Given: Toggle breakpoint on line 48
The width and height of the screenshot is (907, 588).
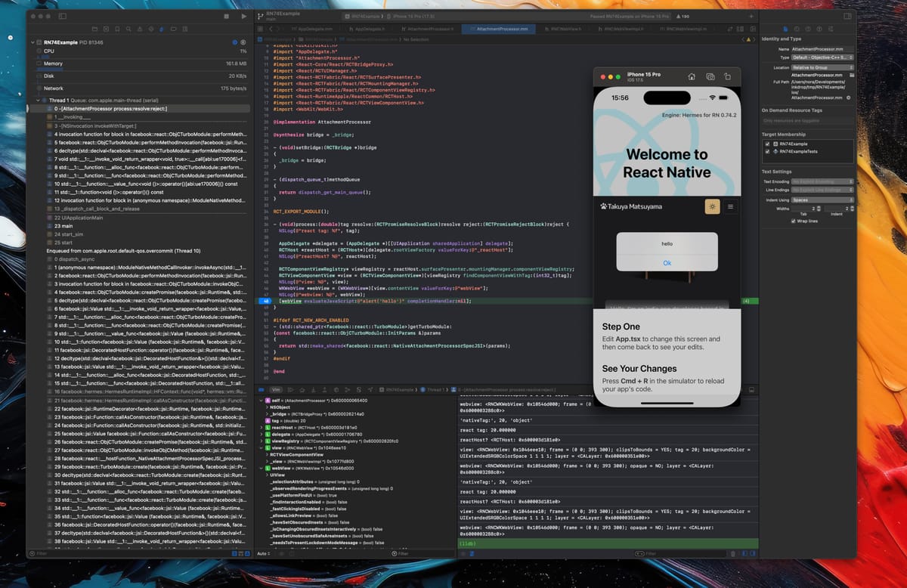Looking at the screenshot, I should tap(264, 301).
